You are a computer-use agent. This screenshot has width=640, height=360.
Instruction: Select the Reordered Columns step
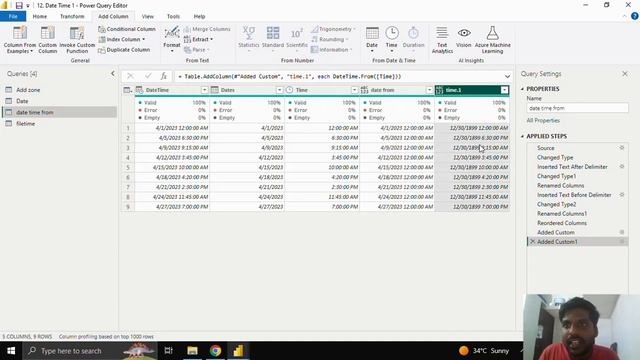(562, 223)
